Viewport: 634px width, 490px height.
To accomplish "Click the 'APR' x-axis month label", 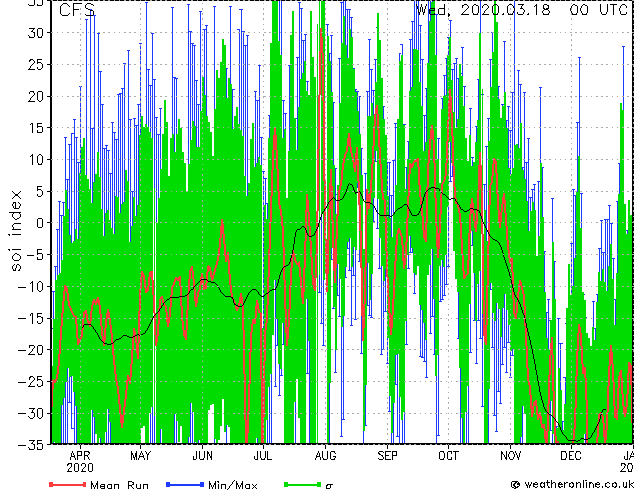I will [80, 456].
